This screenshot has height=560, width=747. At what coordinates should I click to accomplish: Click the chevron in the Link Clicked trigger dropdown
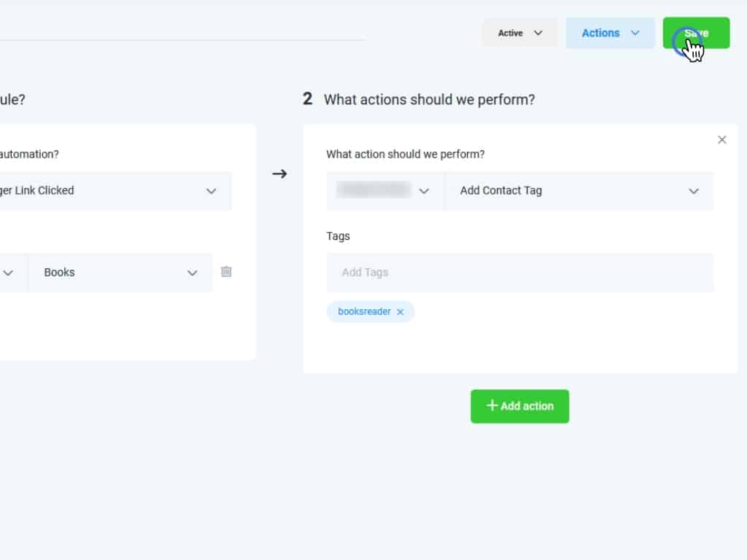211,191
